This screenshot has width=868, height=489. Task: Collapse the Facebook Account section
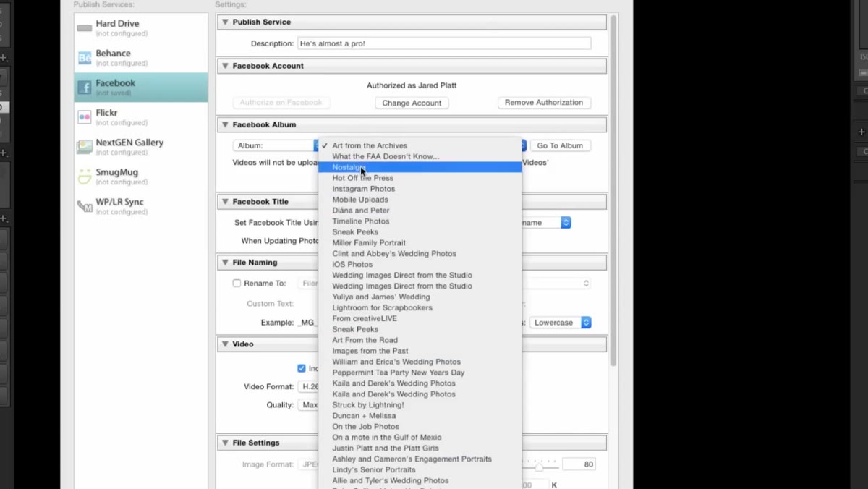[x=225, y=66]
